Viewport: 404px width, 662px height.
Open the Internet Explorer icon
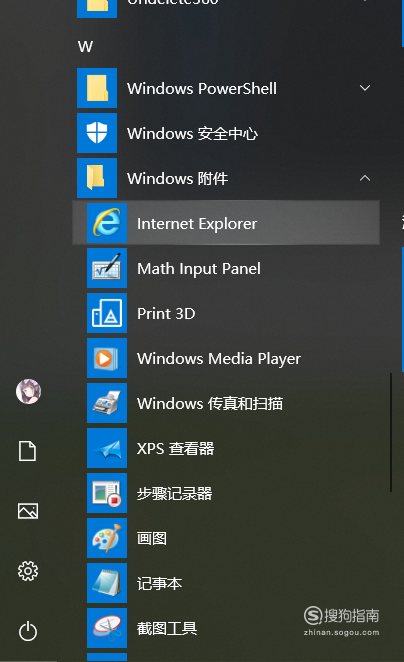[x=107, y=223]
